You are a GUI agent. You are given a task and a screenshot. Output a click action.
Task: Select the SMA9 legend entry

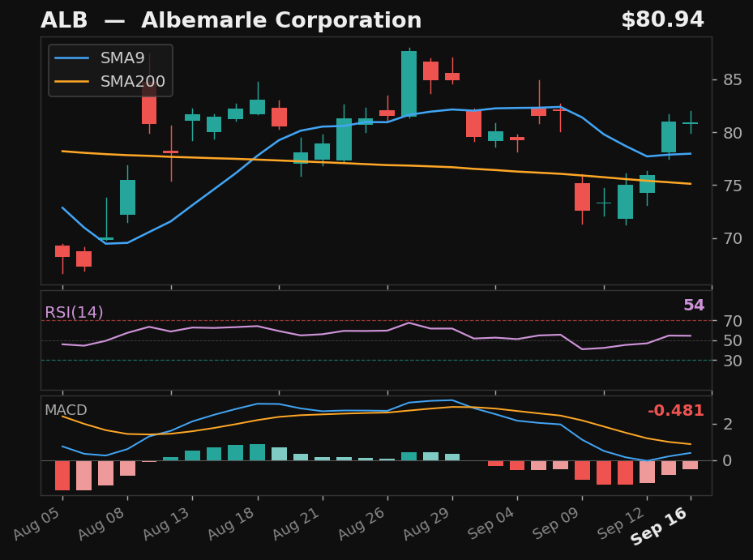click(x=100, y=58)
